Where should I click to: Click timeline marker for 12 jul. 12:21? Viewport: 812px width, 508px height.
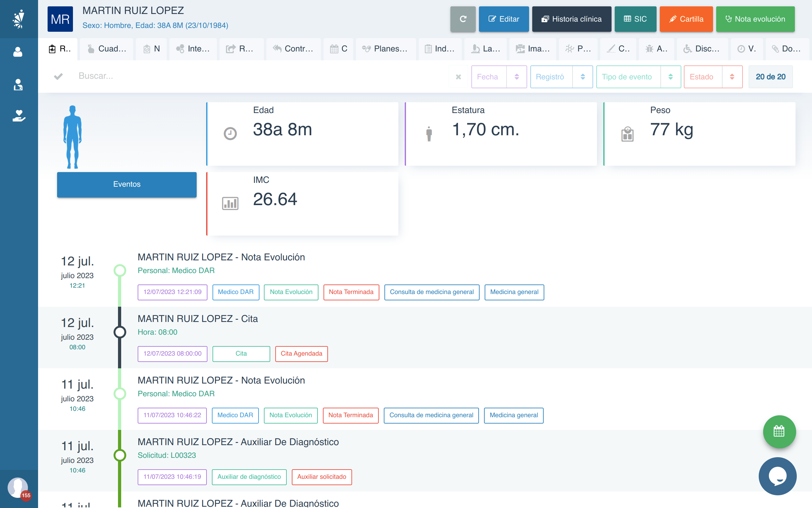point(120,271)
